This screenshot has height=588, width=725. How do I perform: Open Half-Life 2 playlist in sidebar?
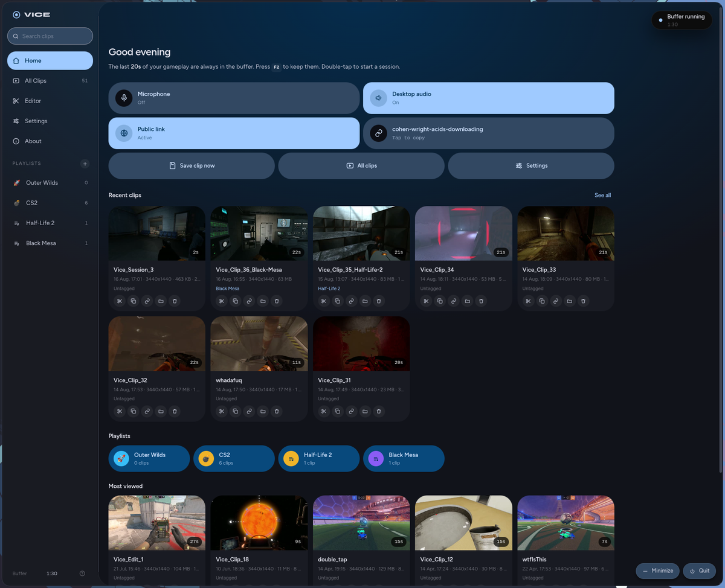[50, 223]
